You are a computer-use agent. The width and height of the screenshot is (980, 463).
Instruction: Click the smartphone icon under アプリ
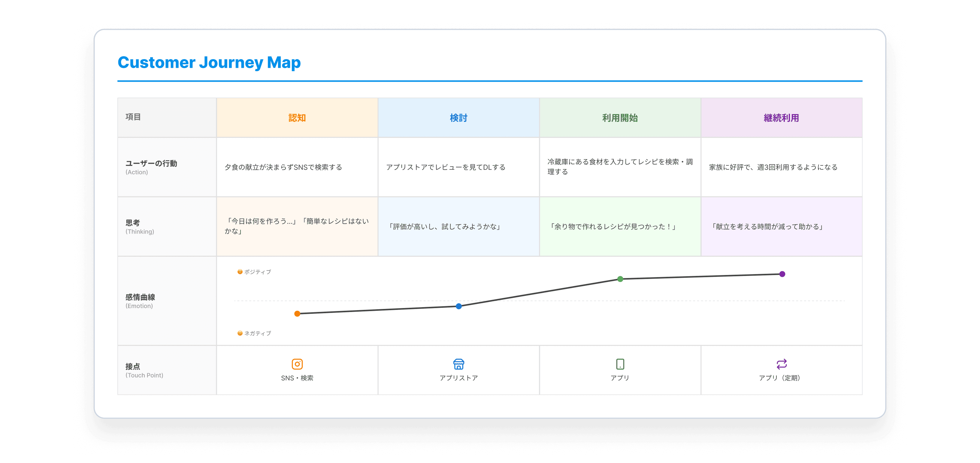tap(620, 364)
